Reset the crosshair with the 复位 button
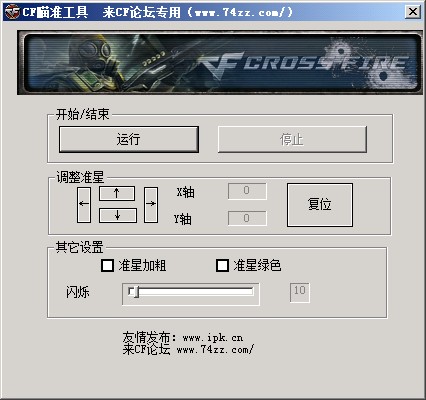The width and height of the screenshot is (426, 400). click(320, 205)
